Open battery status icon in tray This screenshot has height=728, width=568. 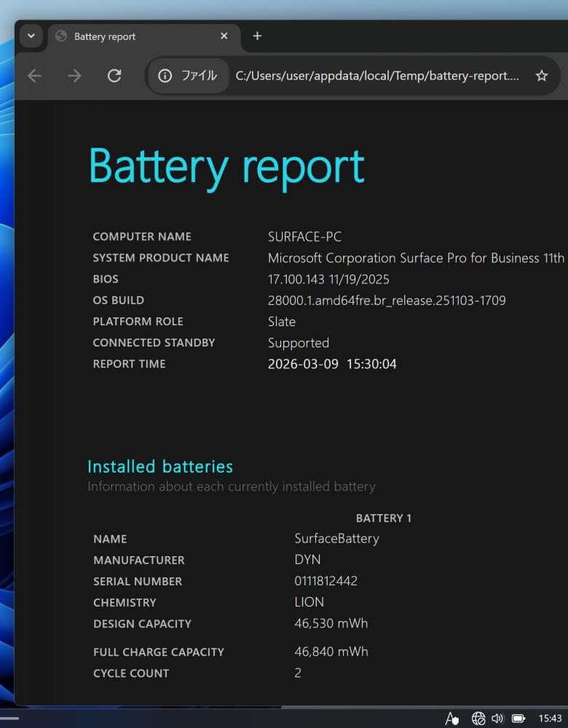coord(518,719)
